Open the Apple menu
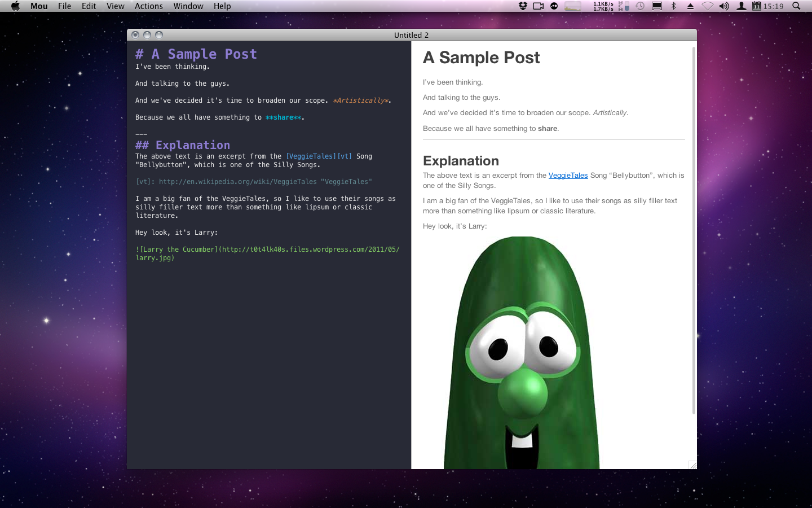The image size is (812, 508). [x=15, y=6]
